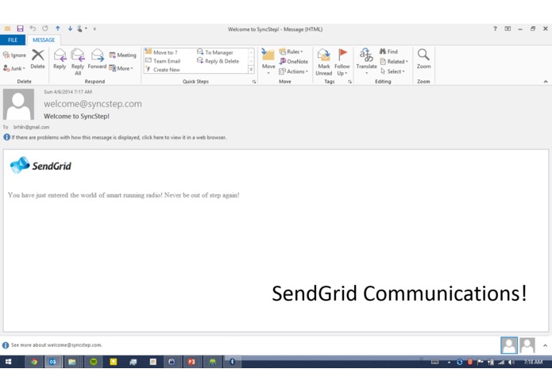Reply with a Meeting

122,55
